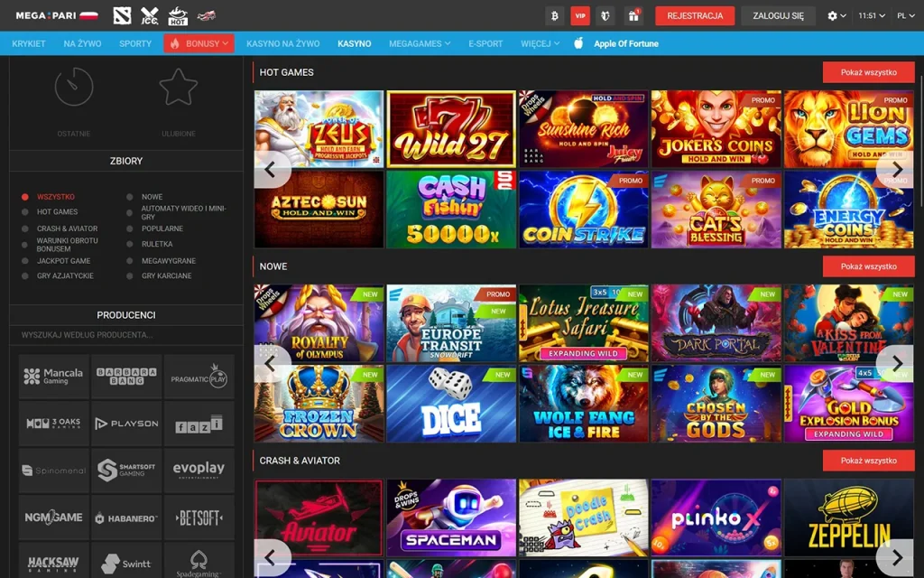Viewport: 924px width, 578px height.
Task: Click the Zaloguj się button
Action: coord(778,16)
